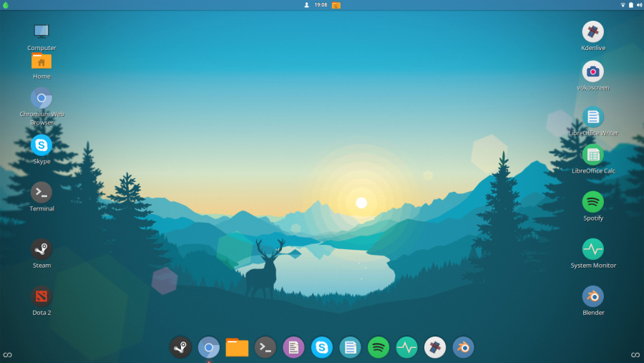Click the infinity icon in bottom-right corner
This screenshot has width=644, height=363.
[x=635, y=355]
